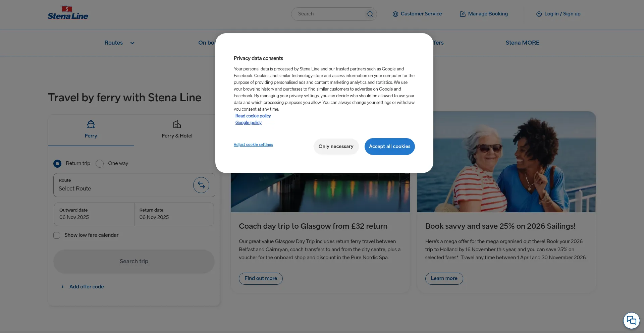Open the Select Route dropdown
This screenshot has width=644, height=333.
click(x=122, y=185)
